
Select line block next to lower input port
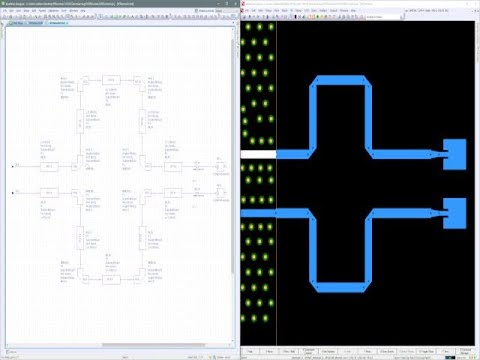(49, 193)
